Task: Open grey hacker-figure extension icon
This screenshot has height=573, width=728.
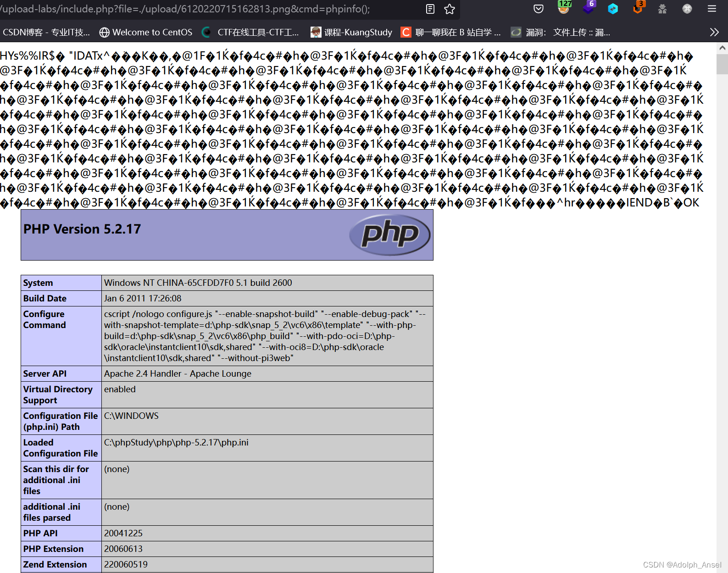Action: pos(662,9)
